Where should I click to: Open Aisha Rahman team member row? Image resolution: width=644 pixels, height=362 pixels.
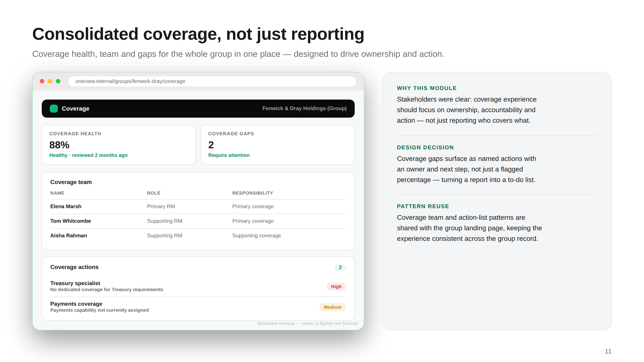(198, 236)
